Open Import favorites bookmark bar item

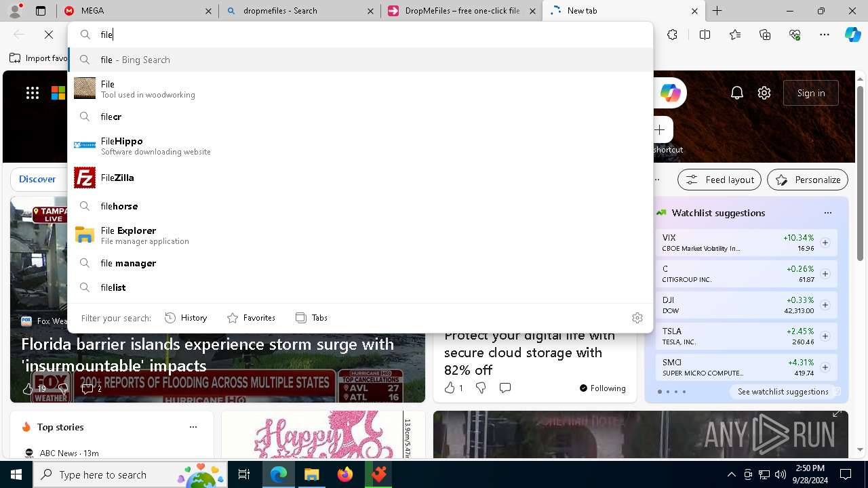click(39, 58)
